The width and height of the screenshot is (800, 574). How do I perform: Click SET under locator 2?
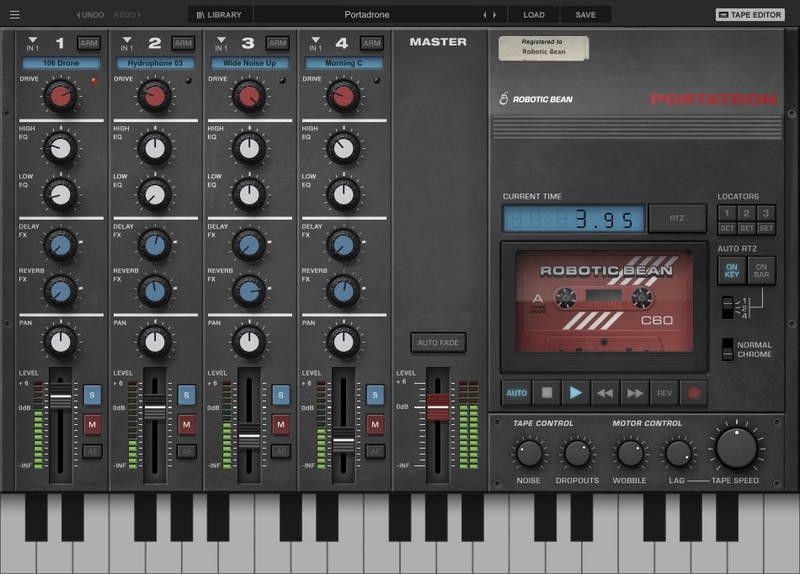(746, 228)
